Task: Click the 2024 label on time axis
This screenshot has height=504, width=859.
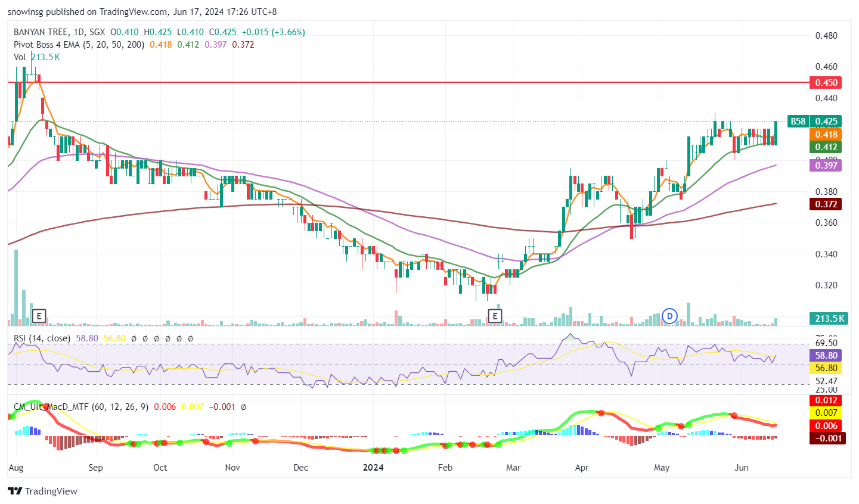Action: point(374,468)
